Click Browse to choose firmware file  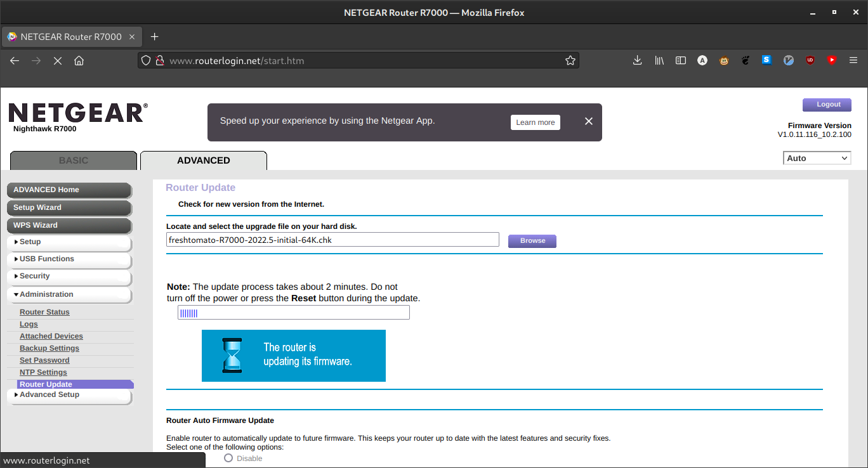pos(532,241)
